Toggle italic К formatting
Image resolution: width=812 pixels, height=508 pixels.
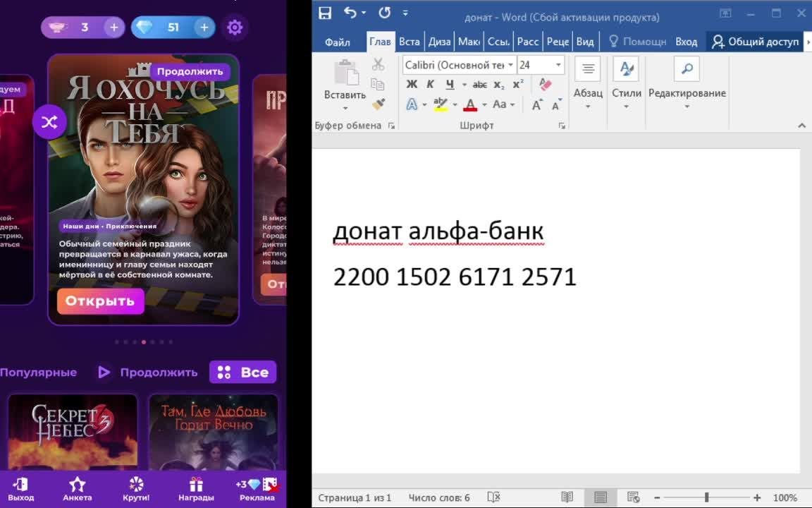pos(430,85)
